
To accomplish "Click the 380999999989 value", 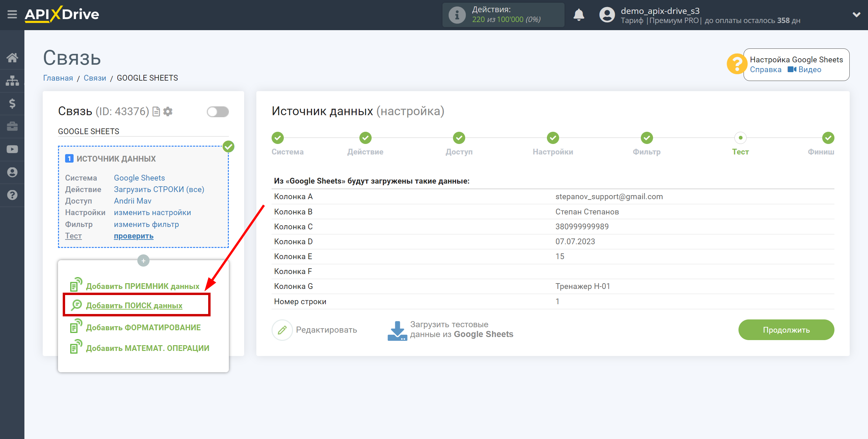I will pyautogui.click(x=582, y=227).
